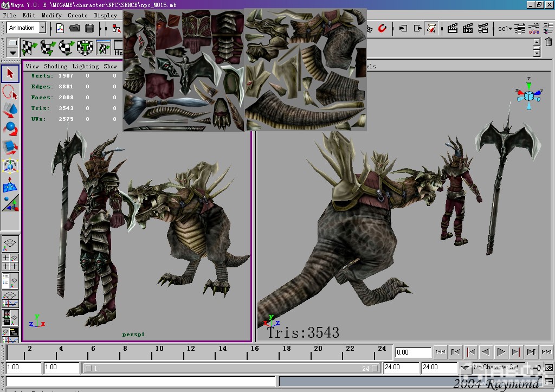This screenshot has width=555, height=392.
Task: Switch to single perspective pane layout
Action: coord(10,243)
